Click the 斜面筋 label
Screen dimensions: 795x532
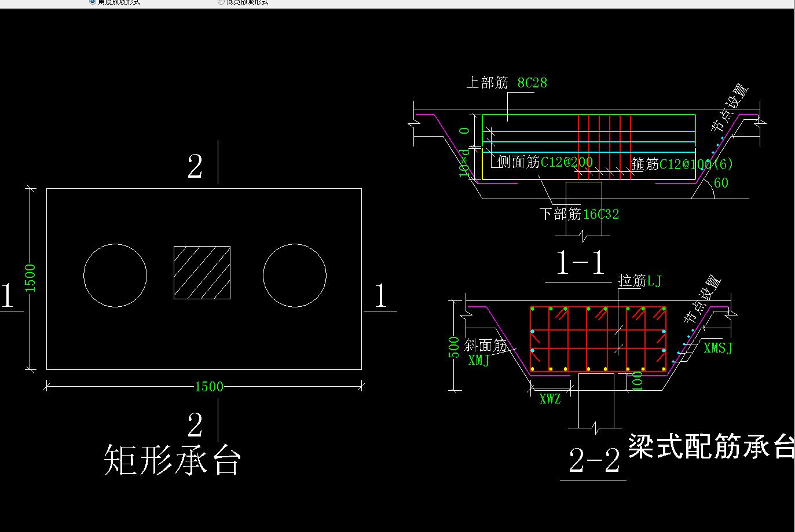[x=485, y=346]
